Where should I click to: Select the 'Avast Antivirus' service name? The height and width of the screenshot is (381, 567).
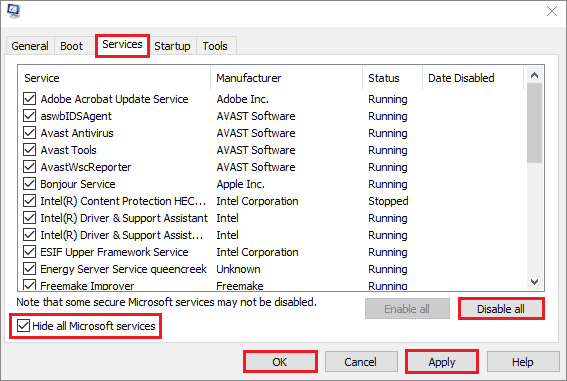pos(77,133)
